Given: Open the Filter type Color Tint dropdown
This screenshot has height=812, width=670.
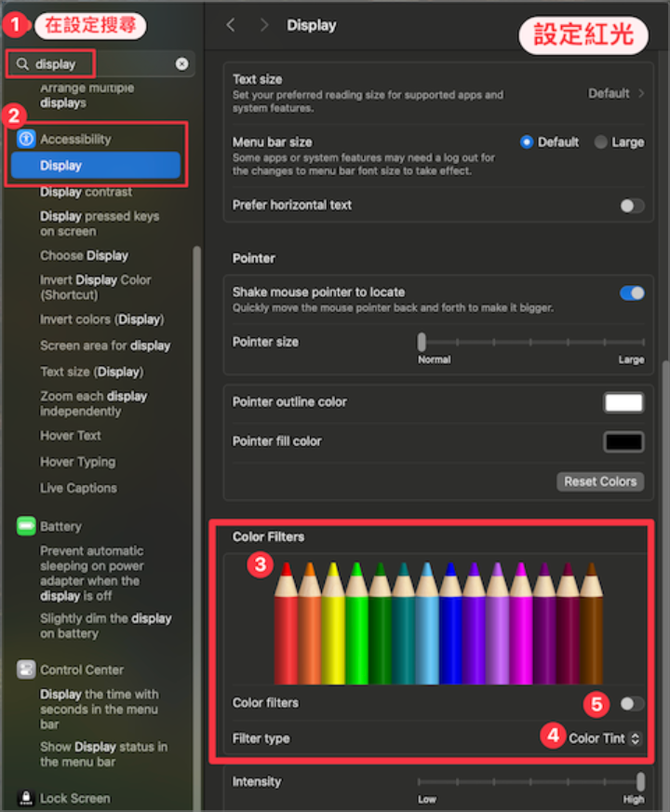Looking at the screenshot, I should tap(605, 738).
